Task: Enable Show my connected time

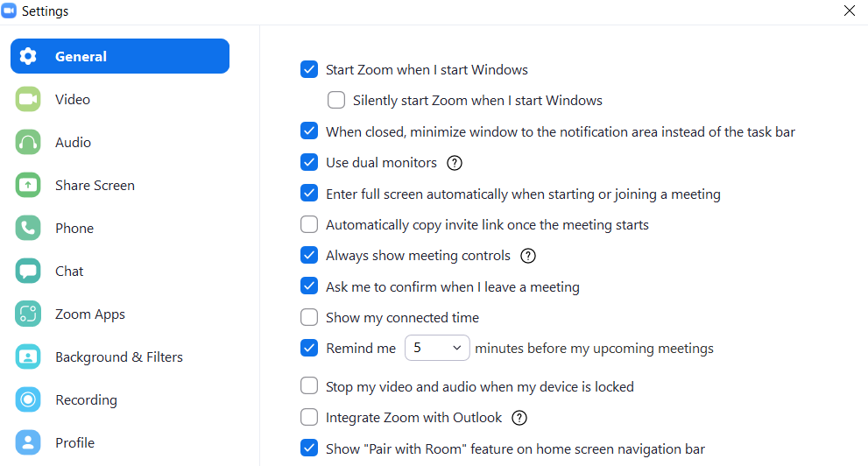Action: pyautogui.click(x=309, y=318)
